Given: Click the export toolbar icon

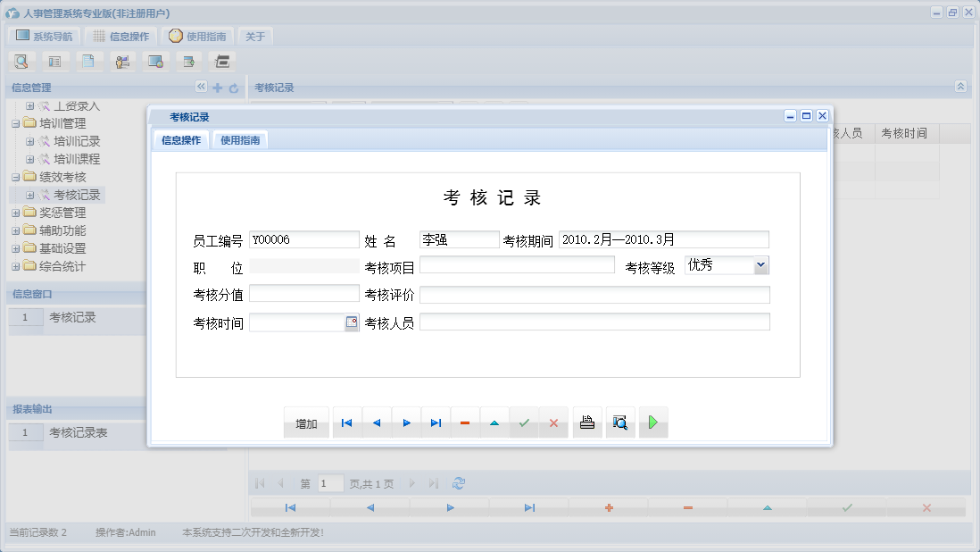Looking at the screenshot, I should point(188,62).
